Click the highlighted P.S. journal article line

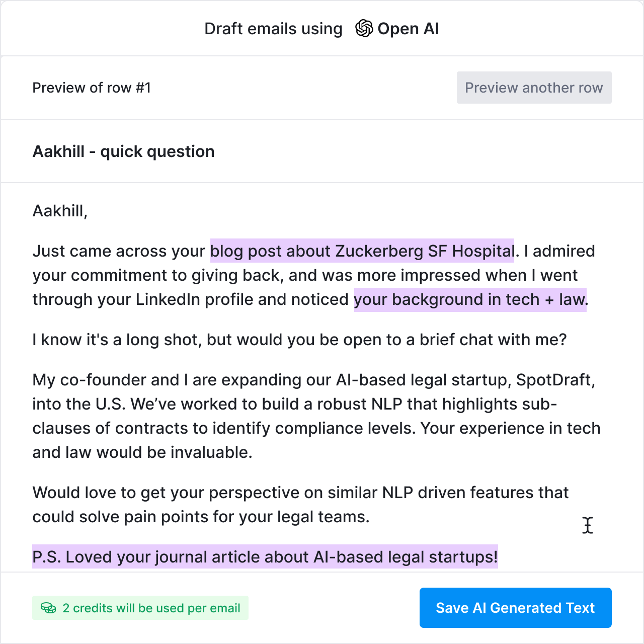pos(265,557)
